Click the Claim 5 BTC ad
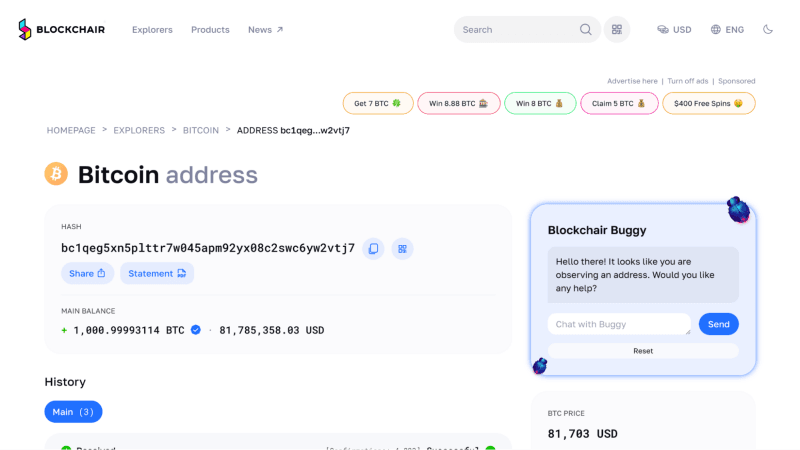 pos(619,103)
